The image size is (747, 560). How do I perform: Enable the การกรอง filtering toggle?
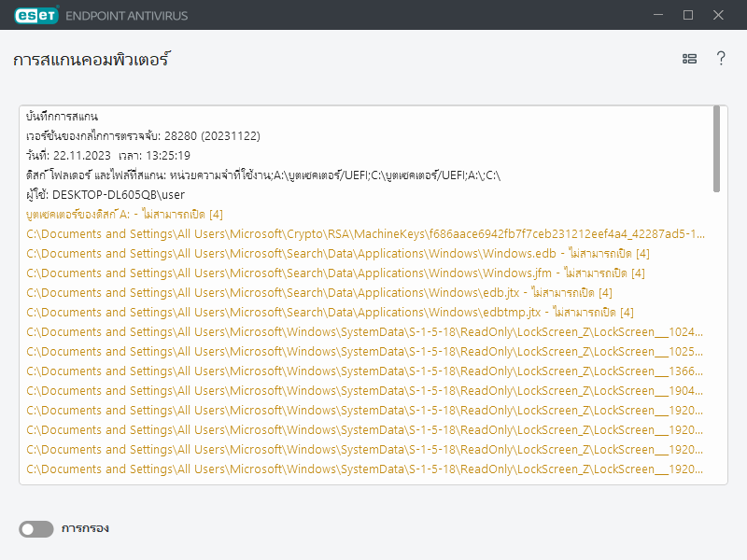36,528
